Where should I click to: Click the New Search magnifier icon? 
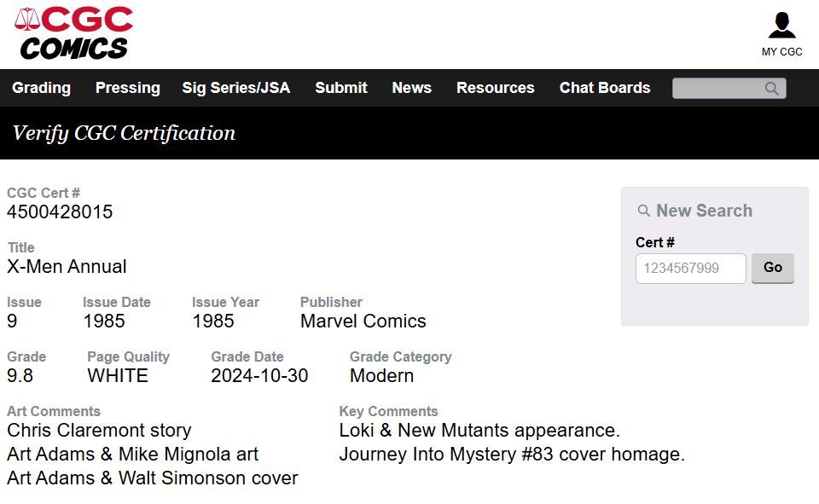[643, 211]
